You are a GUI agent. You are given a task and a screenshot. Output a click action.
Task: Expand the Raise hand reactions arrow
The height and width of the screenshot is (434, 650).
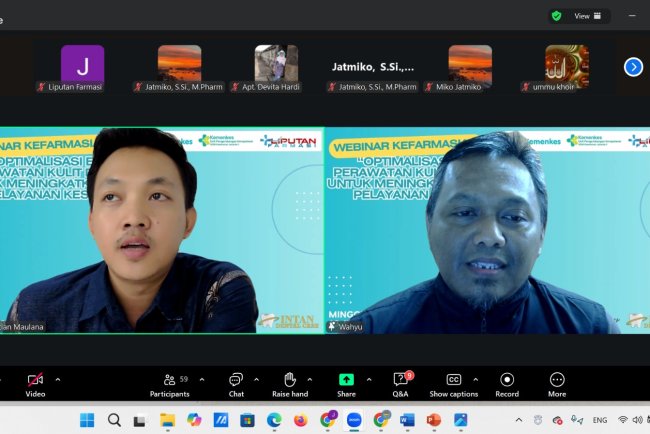(x=310, y=379)
